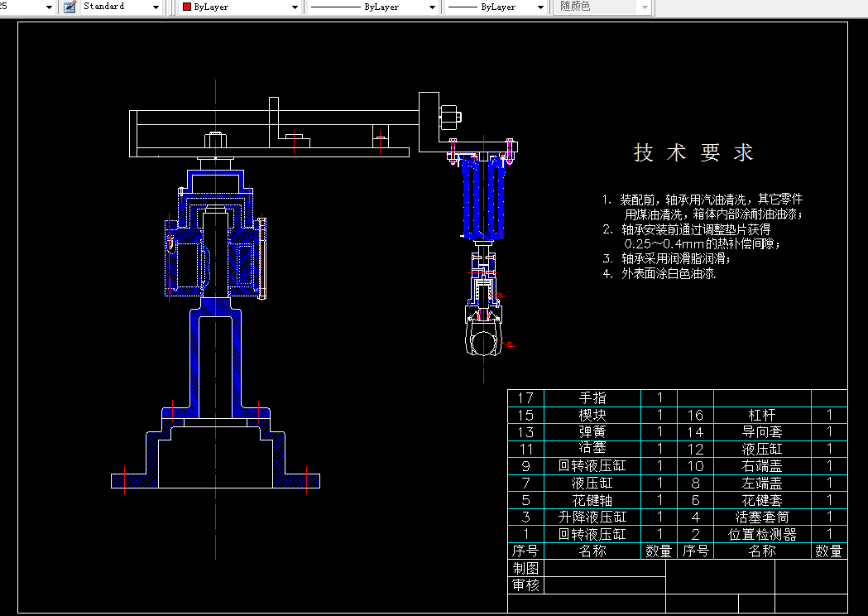
Task: Select the 活塞套筒 cell
Action: (x=762, y=517)
